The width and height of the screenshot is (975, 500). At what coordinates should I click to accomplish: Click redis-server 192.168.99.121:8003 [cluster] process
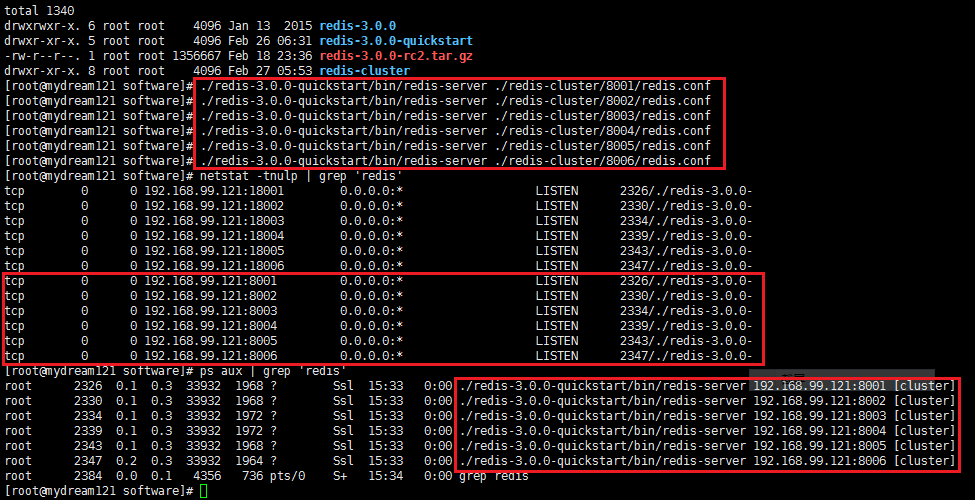point(707,416)
